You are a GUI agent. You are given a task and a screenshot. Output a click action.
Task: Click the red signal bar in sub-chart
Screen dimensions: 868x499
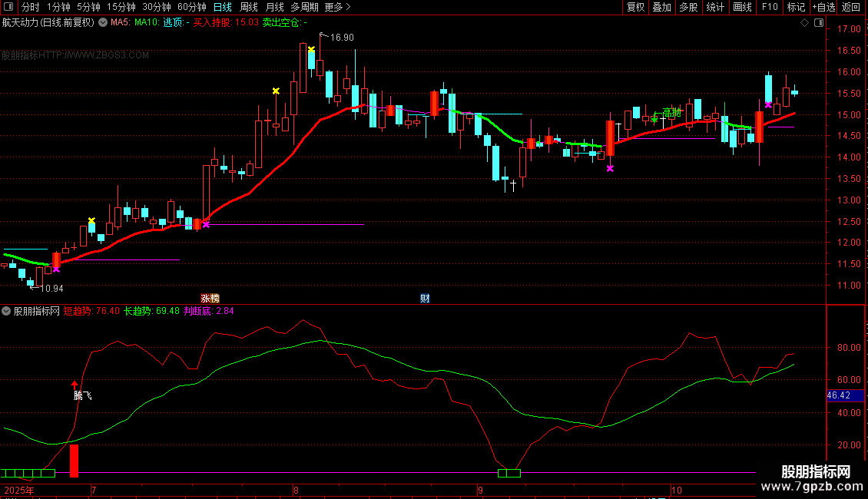tap(74, 461)
